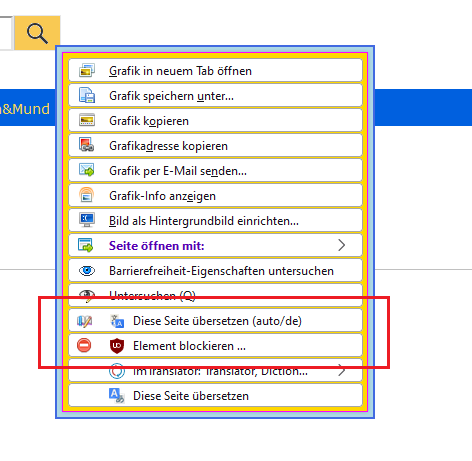
Task: Click orange info icon beside 'Grafik-Info anzeigen'
Action: coord(87,195)
